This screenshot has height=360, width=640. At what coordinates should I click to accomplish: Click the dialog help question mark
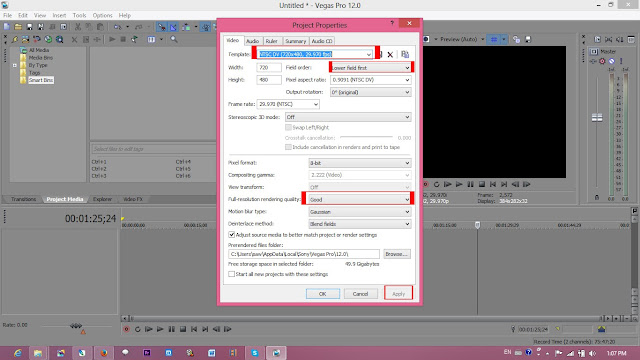pyautogui.click(x=392, y=23)
